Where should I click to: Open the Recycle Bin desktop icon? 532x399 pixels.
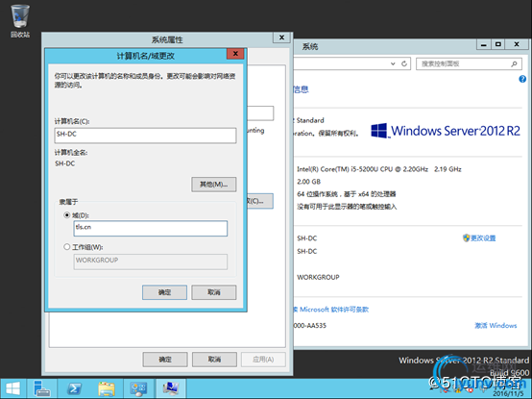20,21
